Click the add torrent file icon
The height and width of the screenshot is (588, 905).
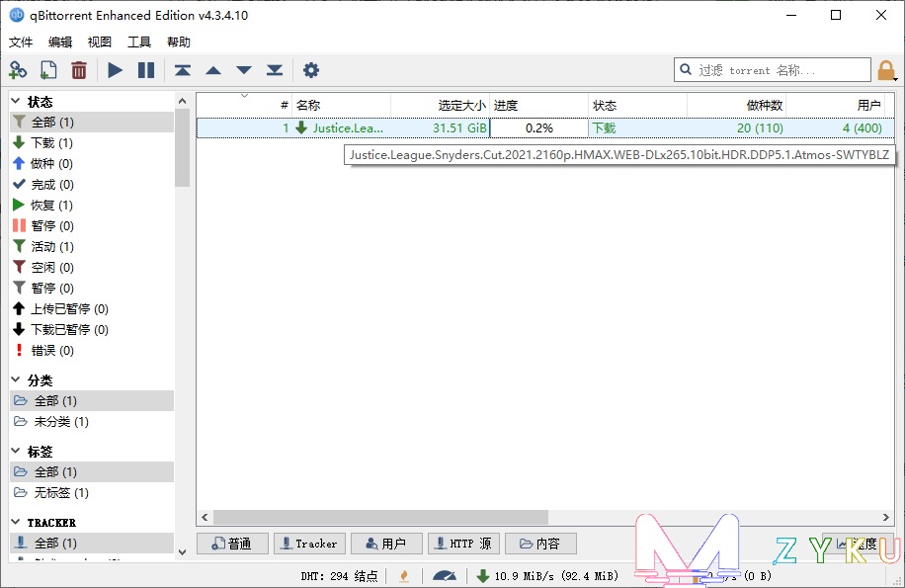[x=48, y=70]
